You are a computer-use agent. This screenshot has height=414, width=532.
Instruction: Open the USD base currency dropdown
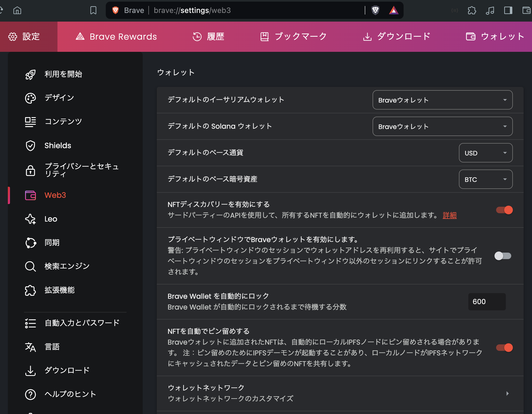click(x=486, y=153)
